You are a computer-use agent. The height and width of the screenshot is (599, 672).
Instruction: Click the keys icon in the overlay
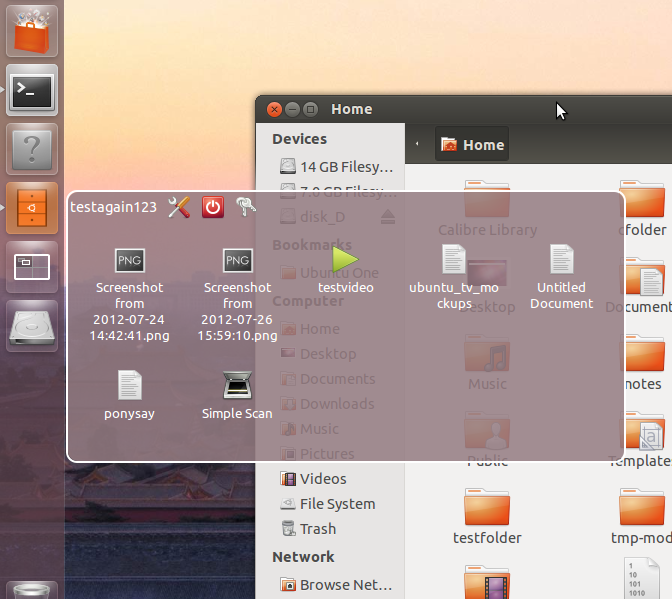coord(246,207)
